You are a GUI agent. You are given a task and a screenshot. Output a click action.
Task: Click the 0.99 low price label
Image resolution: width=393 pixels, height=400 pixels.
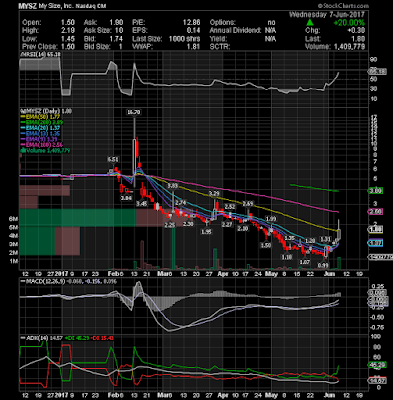pyautogui.click(x=323, y=266)
